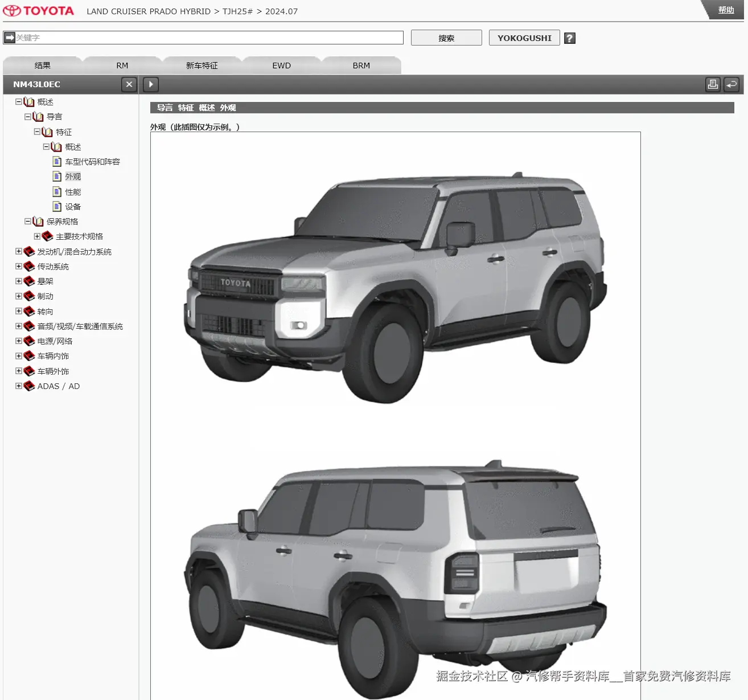Click the 转向 red book icon
This screenshot has width=748, height=700.
[x=29, y=312]
